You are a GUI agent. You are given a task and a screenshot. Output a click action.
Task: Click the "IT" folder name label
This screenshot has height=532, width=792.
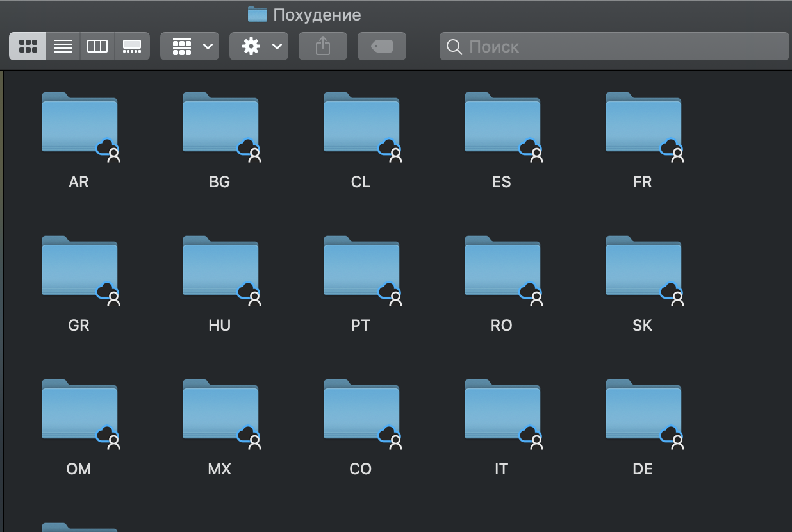click(502, 469)
